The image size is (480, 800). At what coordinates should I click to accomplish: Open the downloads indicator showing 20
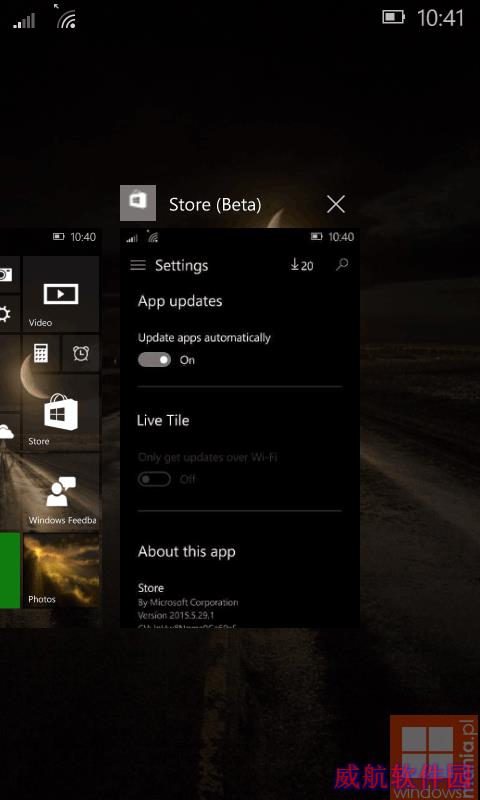click(301, 265)
